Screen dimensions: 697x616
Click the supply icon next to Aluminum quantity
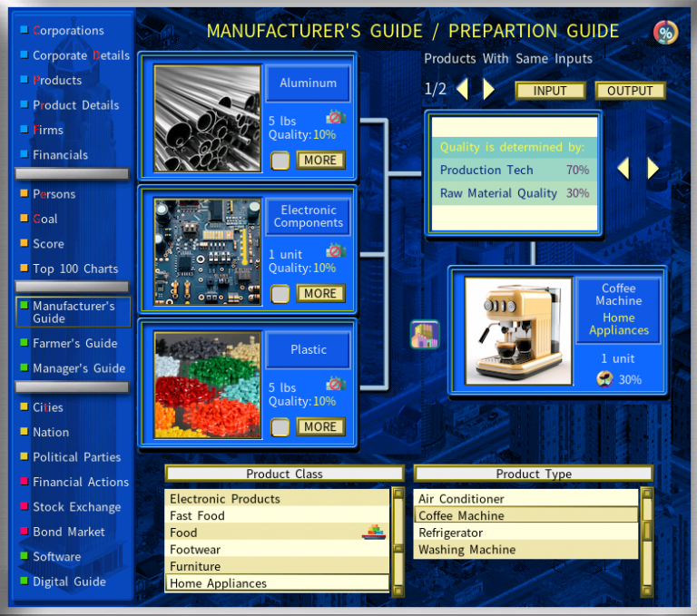coord(336,117)
